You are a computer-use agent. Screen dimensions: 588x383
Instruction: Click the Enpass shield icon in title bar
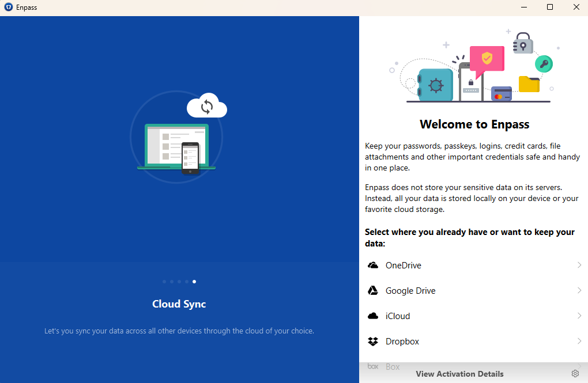[x=8, y=7]
